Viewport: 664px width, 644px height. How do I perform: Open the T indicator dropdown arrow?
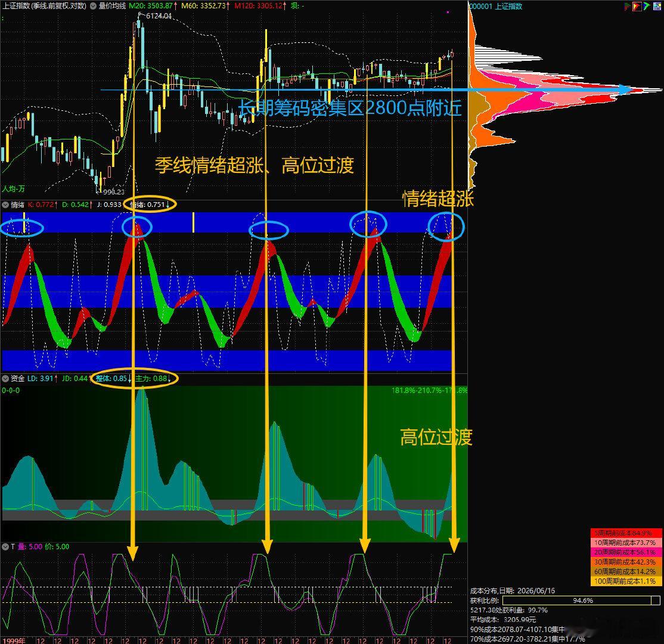point(5,547)
